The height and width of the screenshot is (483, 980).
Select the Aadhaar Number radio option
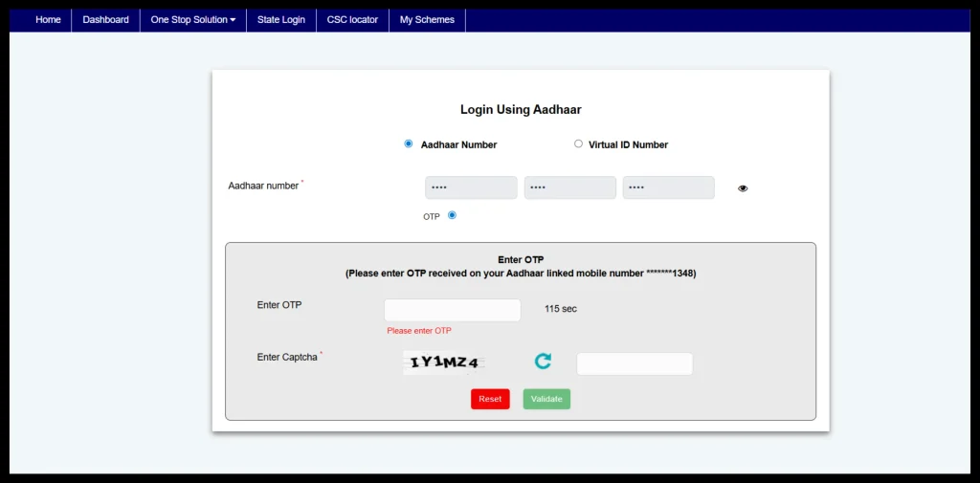[x=408, y=143]
